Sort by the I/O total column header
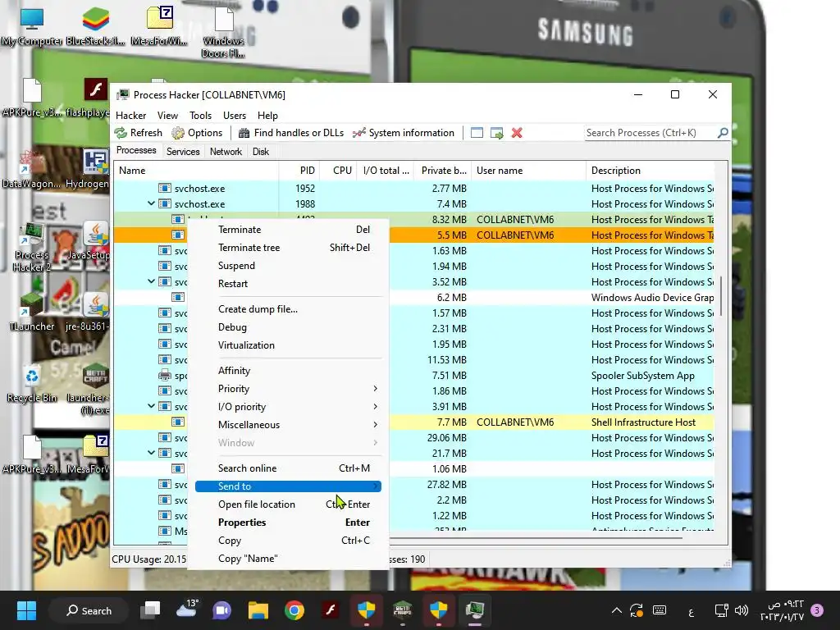Viewport: 840px width, 630px height. pos(386,171)
